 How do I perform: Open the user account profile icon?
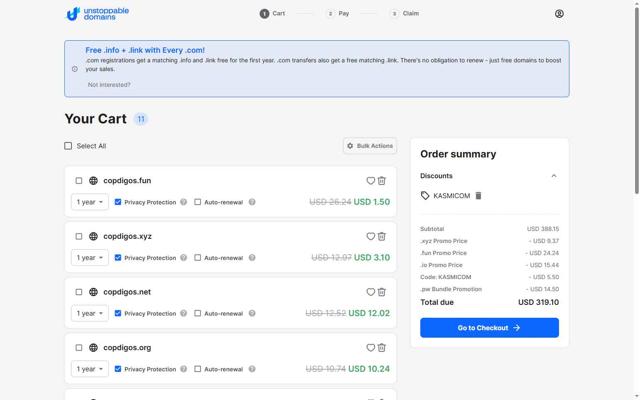[x=559, y=13]
